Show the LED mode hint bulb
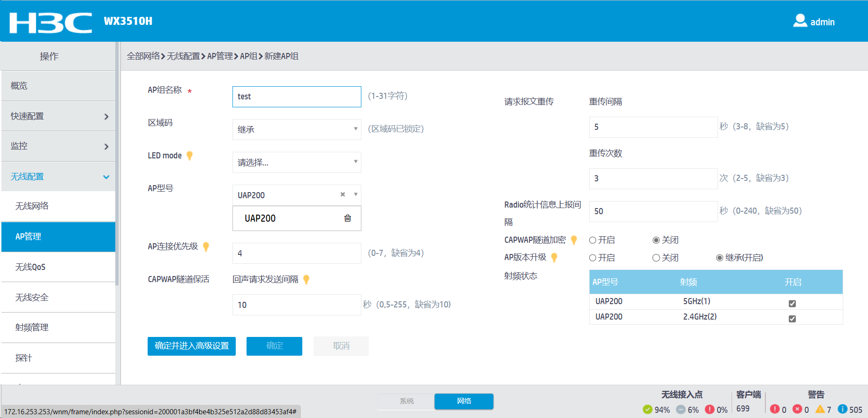 pos(189,156)
